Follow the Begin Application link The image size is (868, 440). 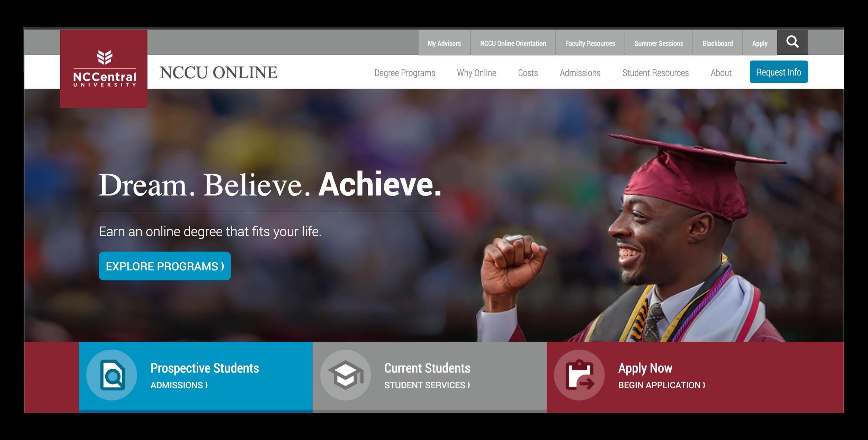tap(662, 385)
